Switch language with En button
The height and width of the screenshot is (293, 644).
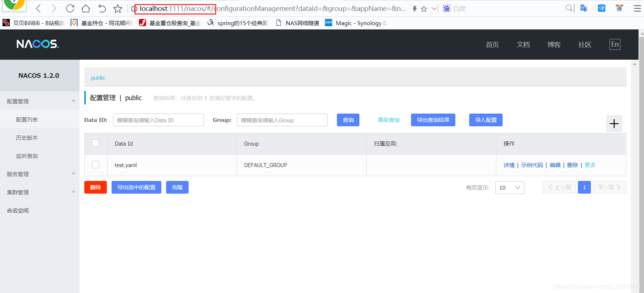(x=615, y=44)
